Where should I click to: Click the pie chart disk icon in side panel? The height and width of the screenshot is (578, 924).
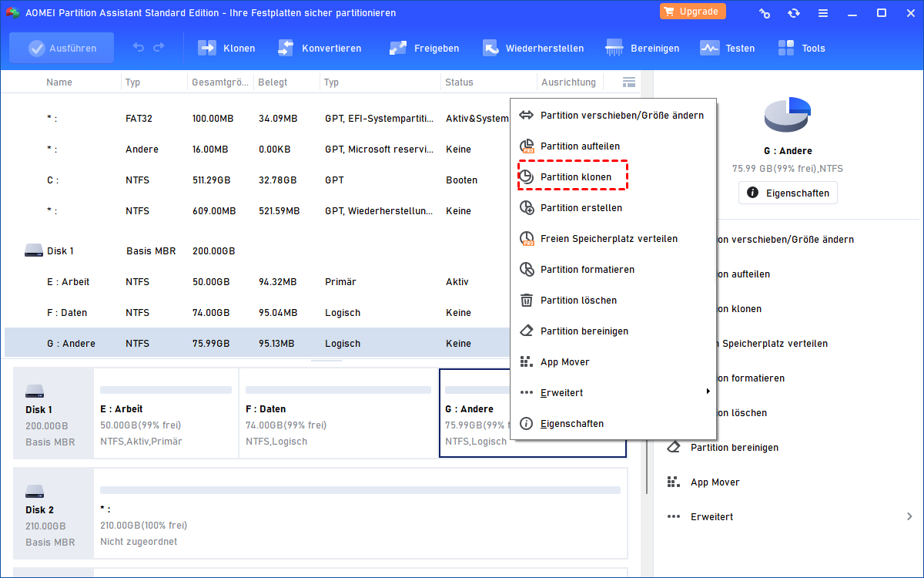788,115
